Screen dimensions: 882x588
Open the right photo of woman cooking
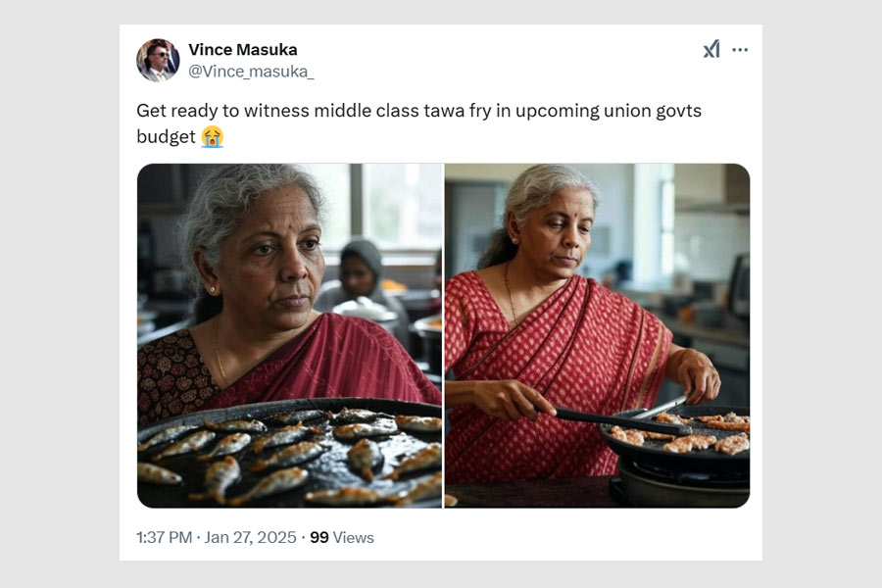coord(597,335)
